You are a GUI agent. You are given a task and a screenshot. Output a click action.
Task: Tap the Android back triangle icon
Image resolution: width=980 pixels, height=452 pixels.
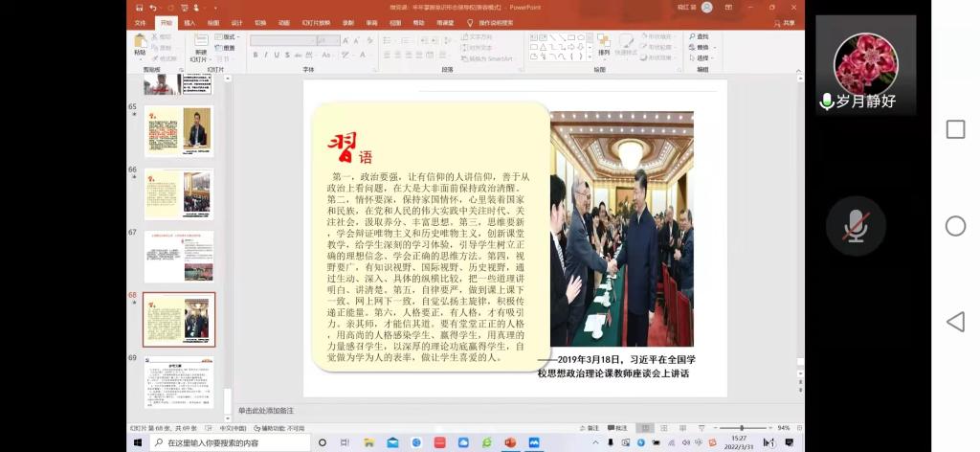coord(954,322)
